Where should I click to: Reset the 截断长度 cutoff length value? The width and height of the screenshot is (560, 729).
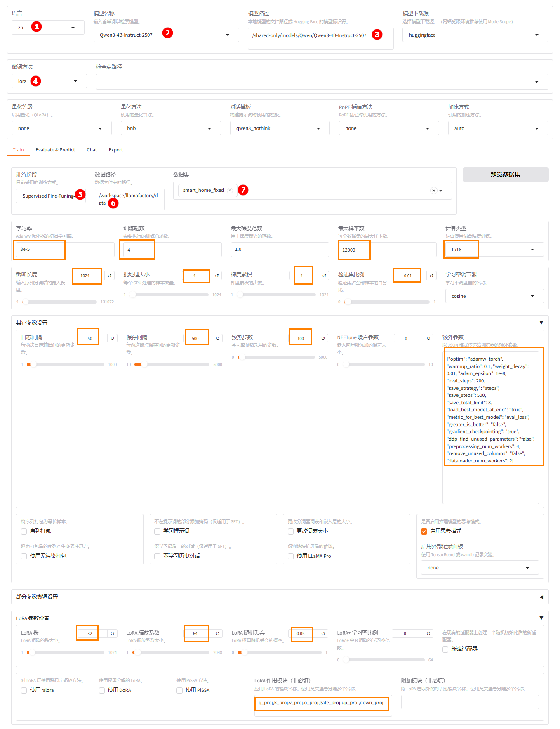click(x=110, y=276)
